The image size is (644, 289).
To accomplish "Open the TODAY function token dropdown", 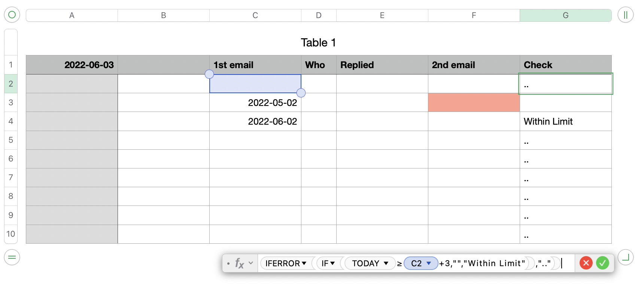I will click(386, 263).
